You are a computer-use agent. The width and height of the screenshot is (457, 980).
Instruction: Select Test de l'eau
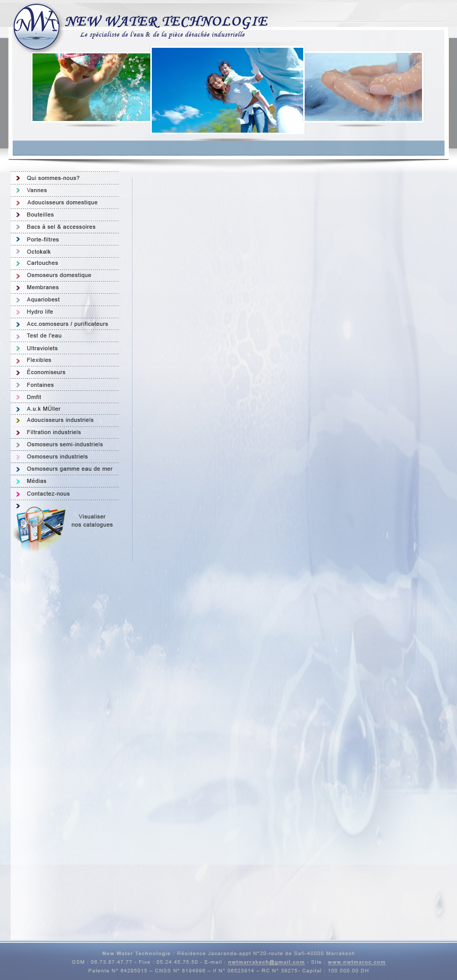pyautogui.click(x=44, y=335)
